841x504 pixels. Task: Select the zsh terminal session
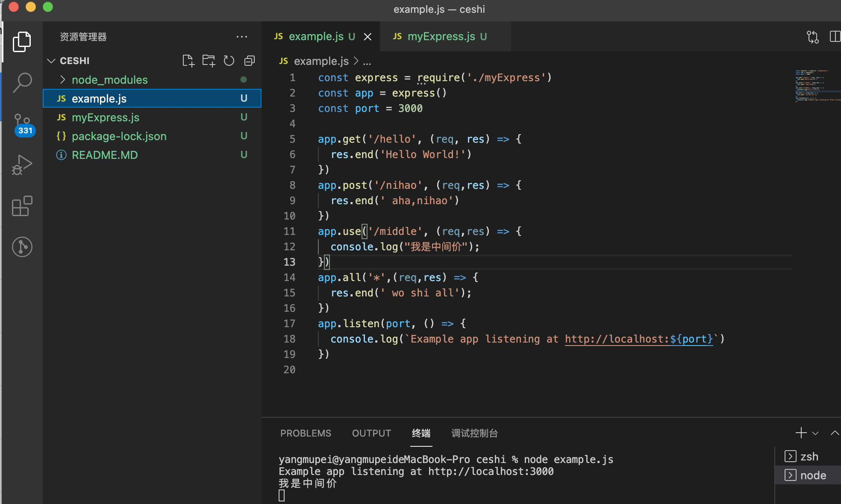click(x=809, y=457)
